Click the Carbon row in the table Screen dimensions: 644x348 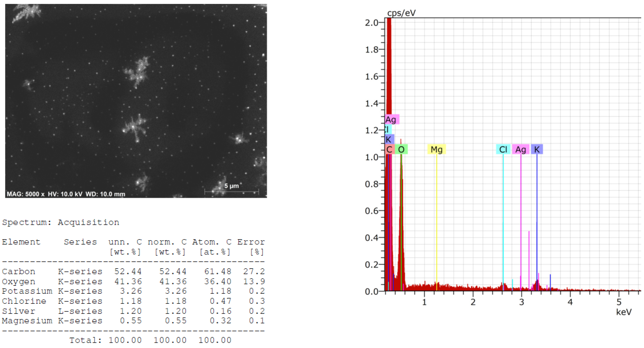(x=133, y=271)
